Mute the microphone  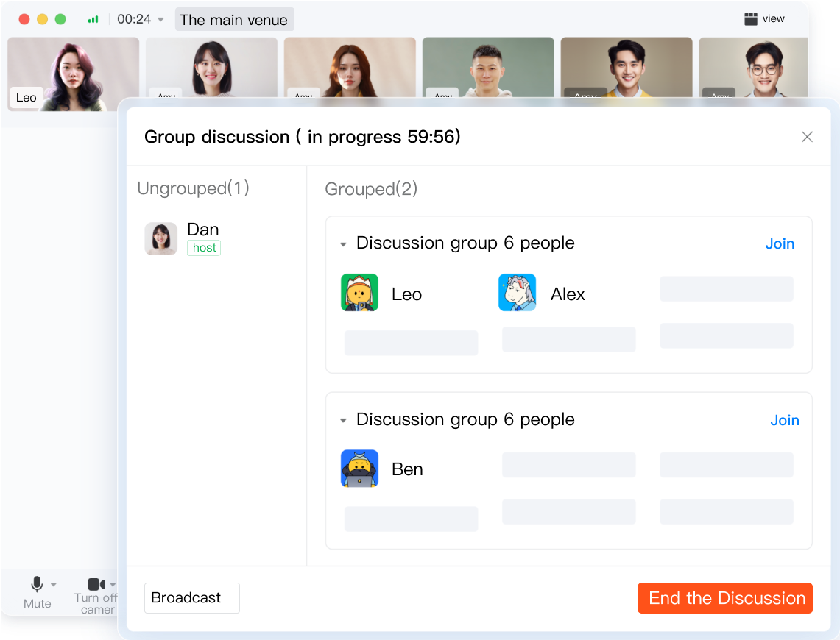pos(36,586)
